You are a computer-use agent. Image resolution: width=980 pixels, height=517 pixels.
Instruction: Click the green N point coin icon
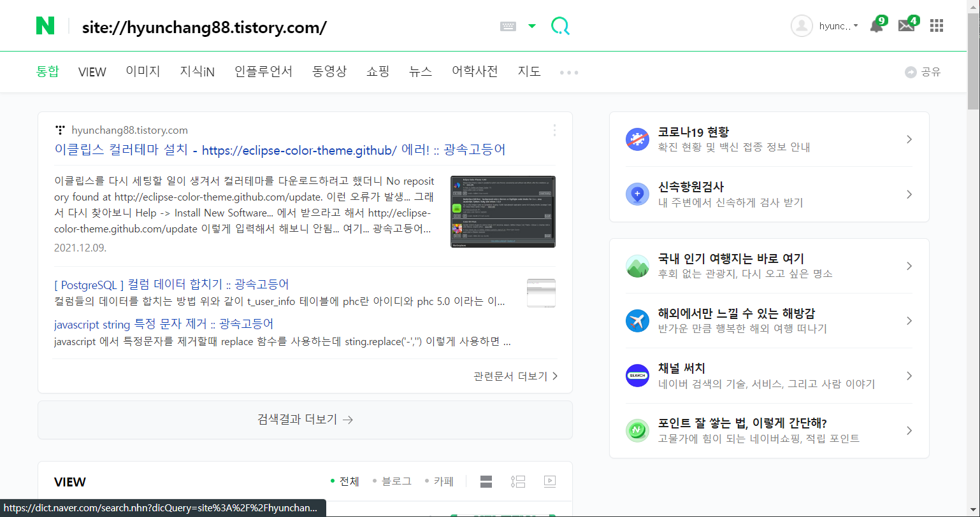click(637, 430)
